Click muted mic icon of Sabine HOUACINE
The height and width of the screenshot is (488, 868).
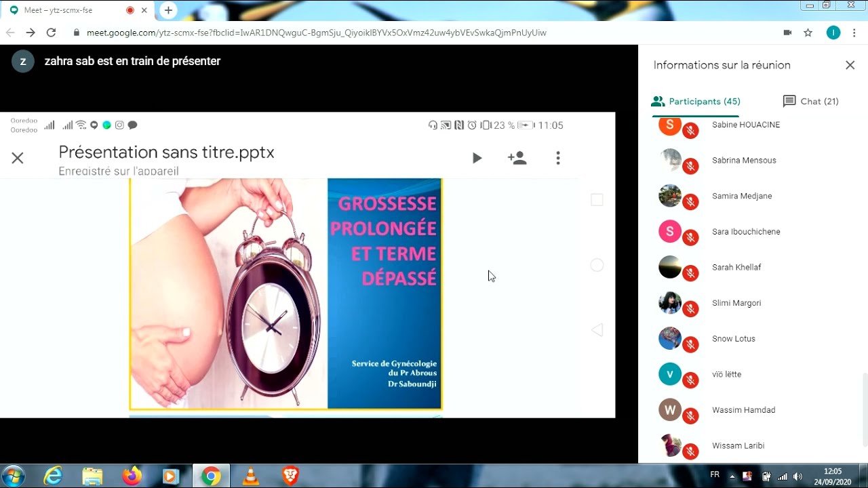(x=690, y=130)
